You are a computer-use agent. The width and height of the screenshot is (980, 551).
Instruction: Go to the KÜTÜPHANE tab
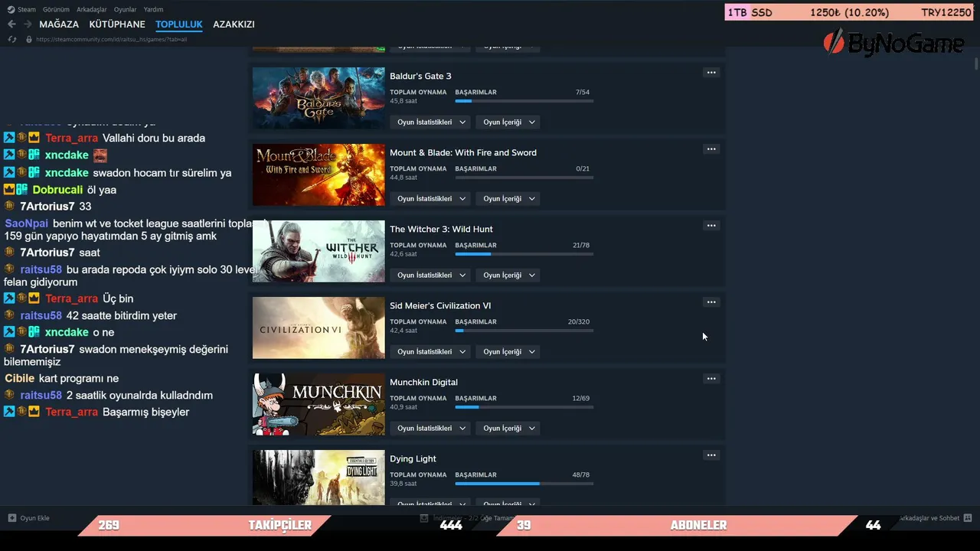point(117,24)
